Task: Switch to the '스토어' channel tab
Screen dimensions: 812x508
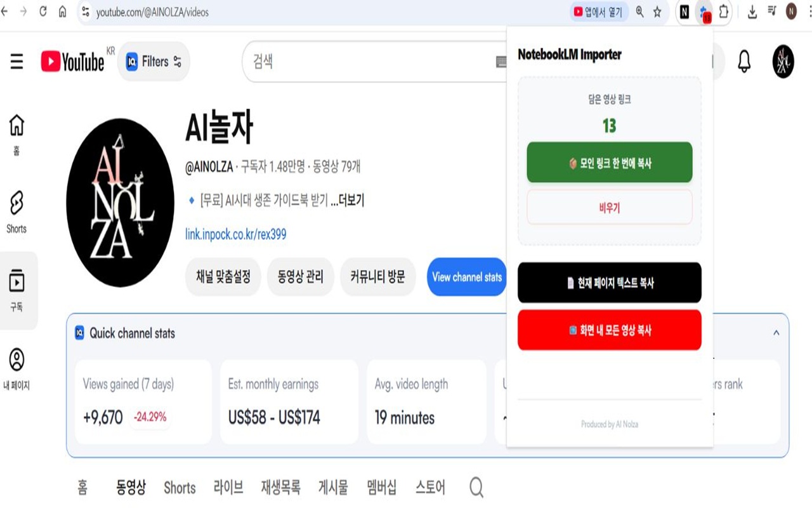Action: pos(430,488)
